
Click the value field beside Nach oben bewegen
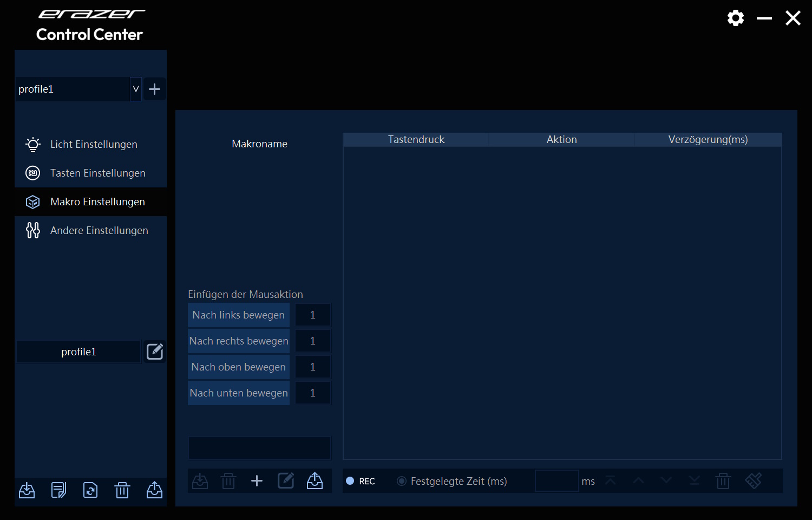pyautogui.click(x=313, y=367)
